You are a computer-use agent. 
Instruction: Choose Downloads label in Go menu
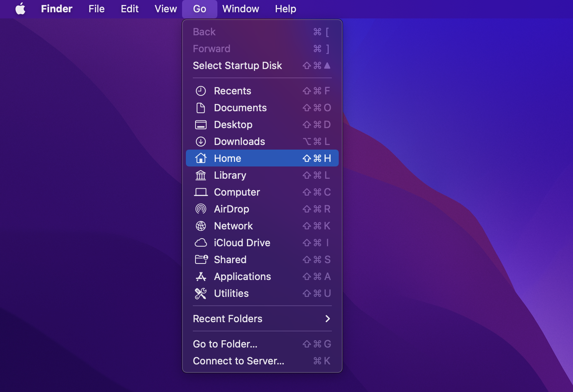[x=240, y=142]
